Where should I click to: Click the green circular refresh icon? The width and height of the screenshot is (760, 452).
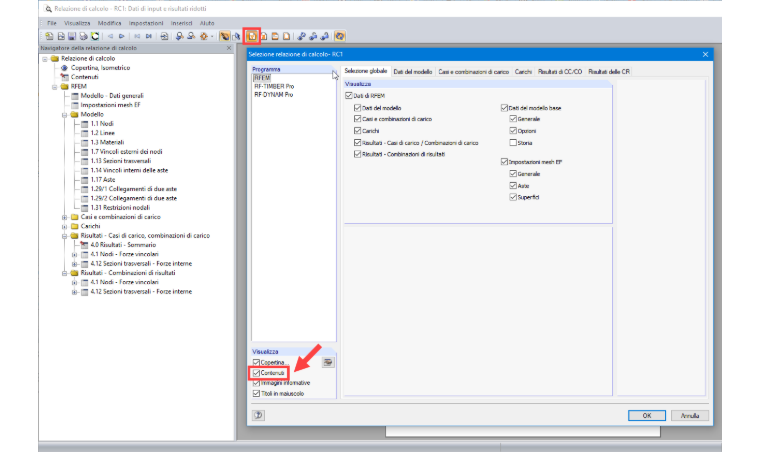(95, 36)
